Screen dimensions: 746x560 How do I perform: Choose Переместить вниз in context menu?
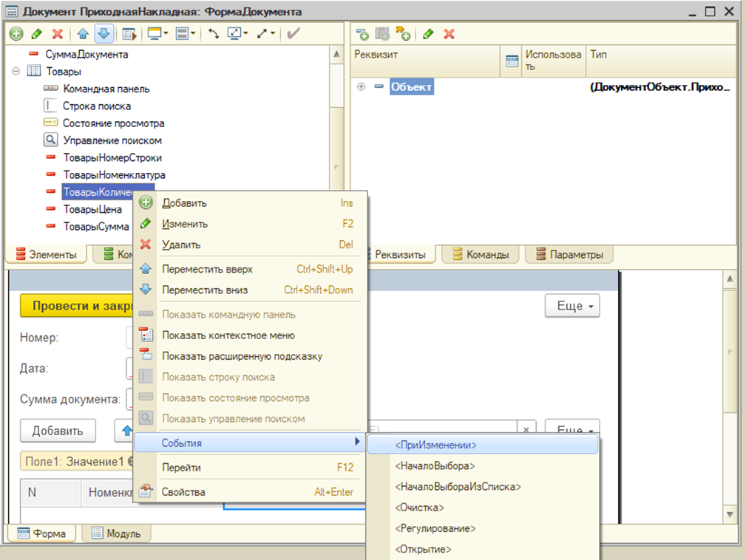click(250, 290)
